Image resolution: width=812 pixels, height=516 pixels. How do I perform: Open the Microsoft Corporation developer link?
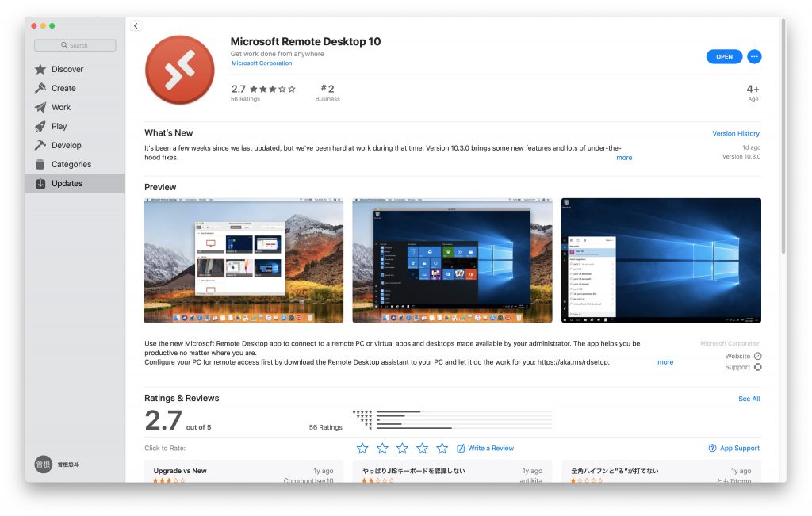click(x=262, y=63)
